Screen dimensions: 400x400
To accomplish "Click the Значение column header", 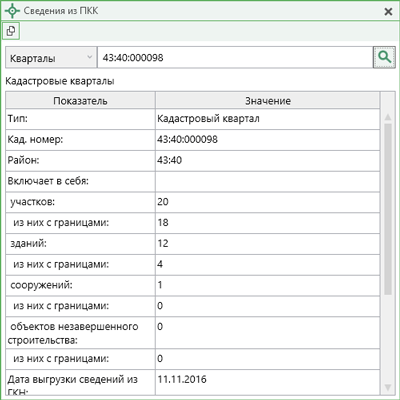I will [x=268, y=101].
